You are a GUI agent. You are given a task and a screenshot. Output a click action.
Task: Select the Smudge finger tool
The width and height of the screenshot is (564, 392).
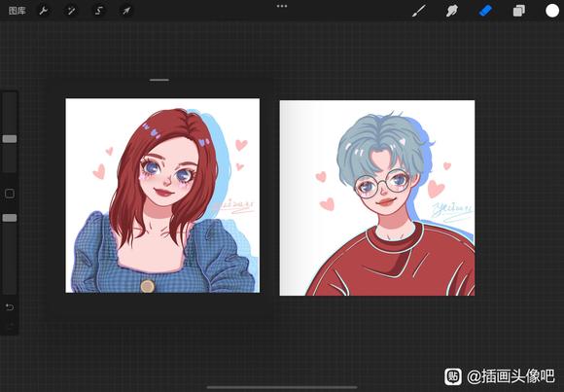pyautogui.click(x=452, y=11)
